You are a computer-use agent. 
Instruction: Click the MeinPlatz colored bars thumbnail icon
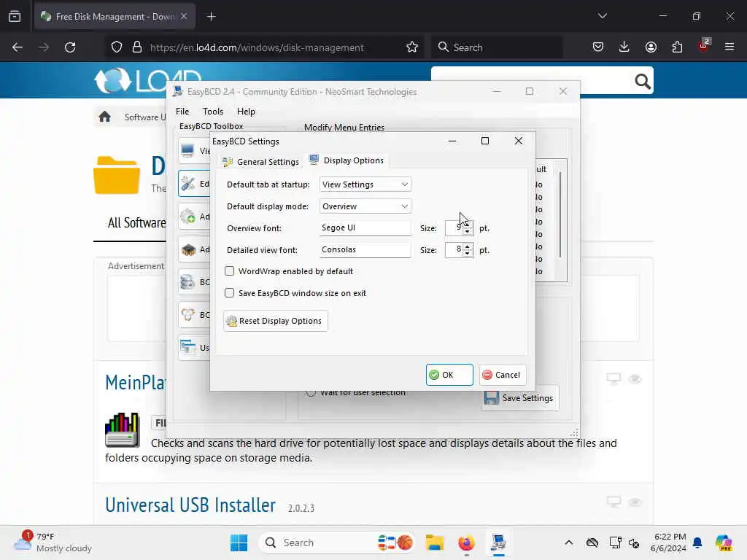(123, 429)
